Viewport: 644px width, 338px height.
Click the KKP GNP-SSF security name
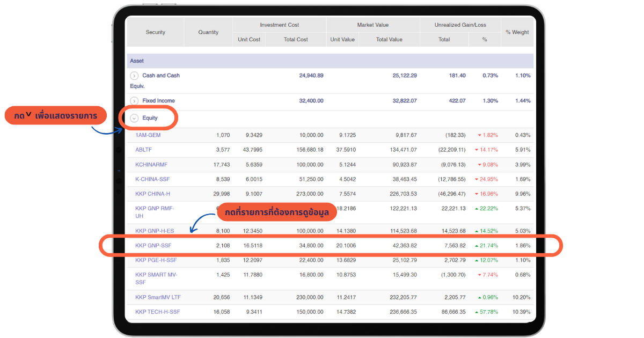pos(153,246)
